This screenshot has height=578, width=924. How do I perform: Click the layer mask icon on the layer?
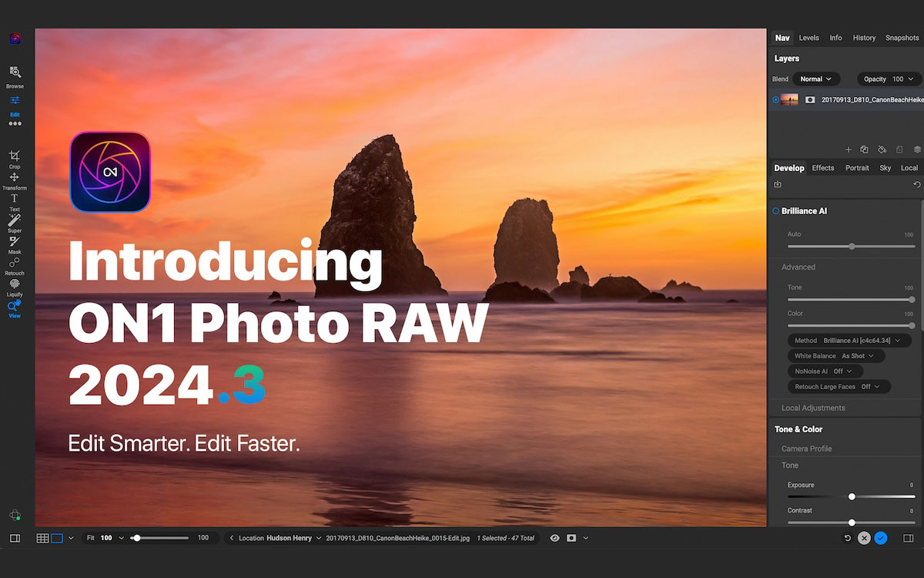810,99
